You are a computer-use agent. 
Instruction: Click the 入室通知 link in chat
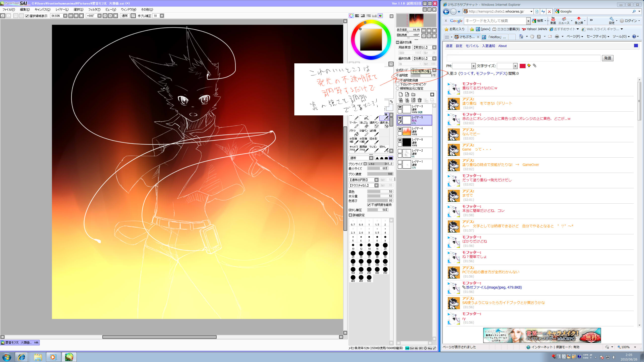[x=488, y=46]
